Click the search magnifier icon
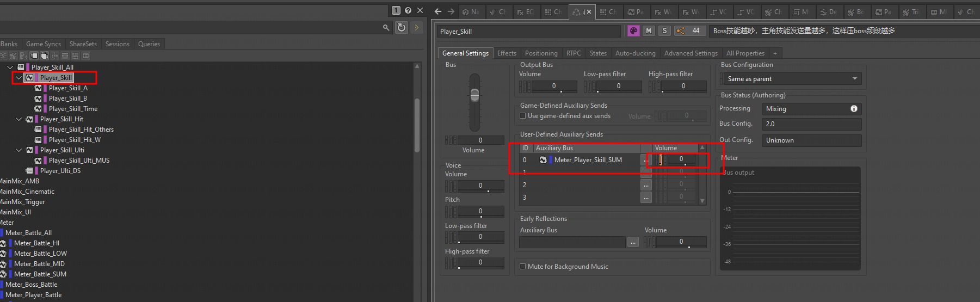The image size is (980, 302). (x=386, y=27)
